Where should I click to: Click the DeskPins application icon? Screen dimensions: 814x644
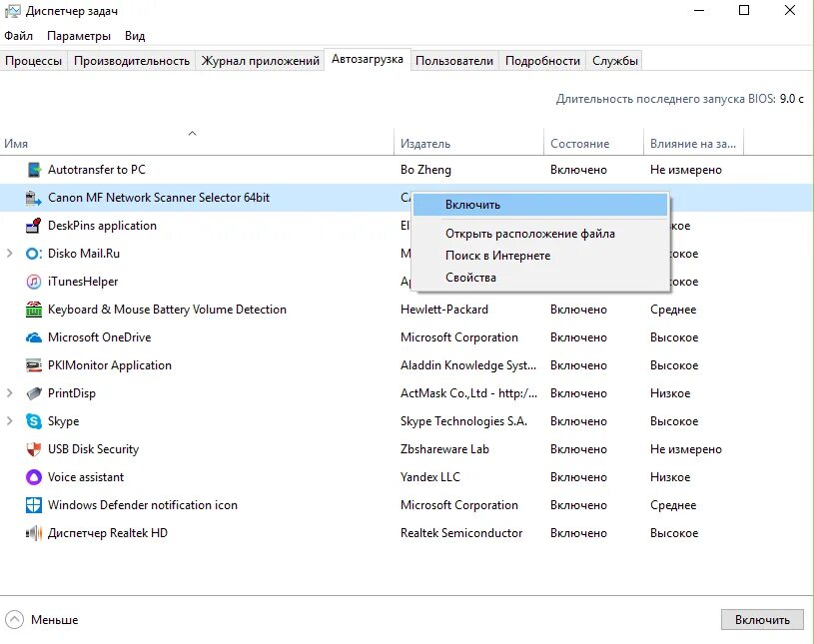[x=34, y=226]
